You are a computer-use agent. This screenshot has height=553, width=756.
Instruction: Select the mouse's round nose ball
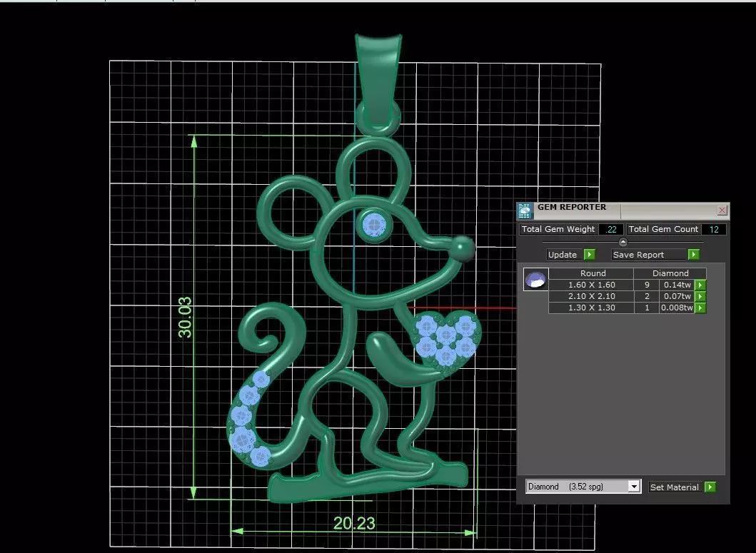pos(462,249)
